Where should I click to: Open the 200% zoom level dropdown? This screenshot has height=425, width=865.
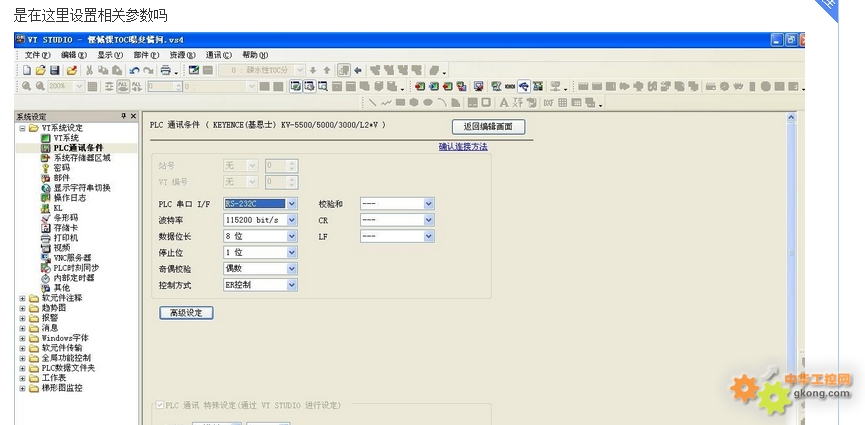(x=79, y=86)
